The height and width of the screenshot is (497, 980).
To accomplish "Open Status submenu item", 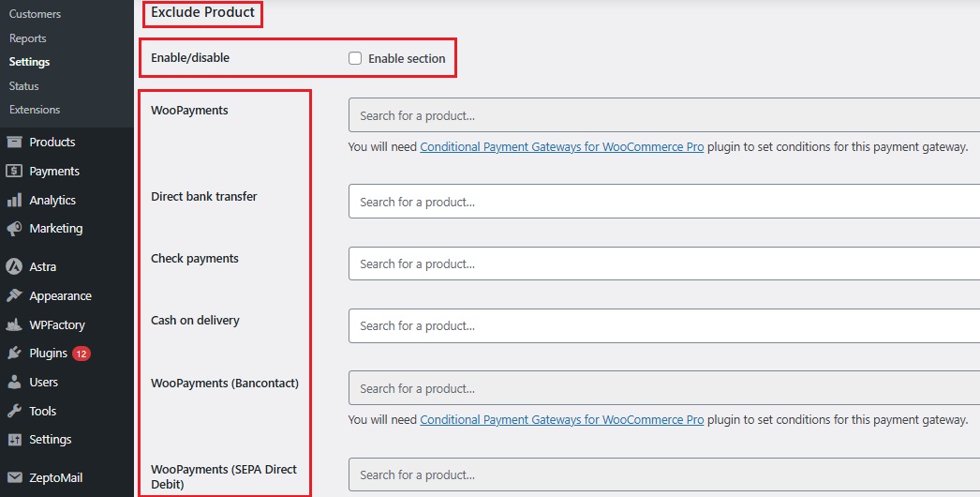I will pyautogui.click(x=23, y=85).
